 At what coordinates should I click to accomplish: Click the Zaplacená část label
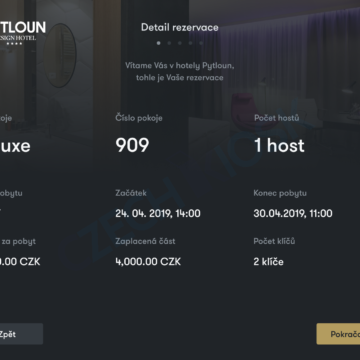pos(145,241)
